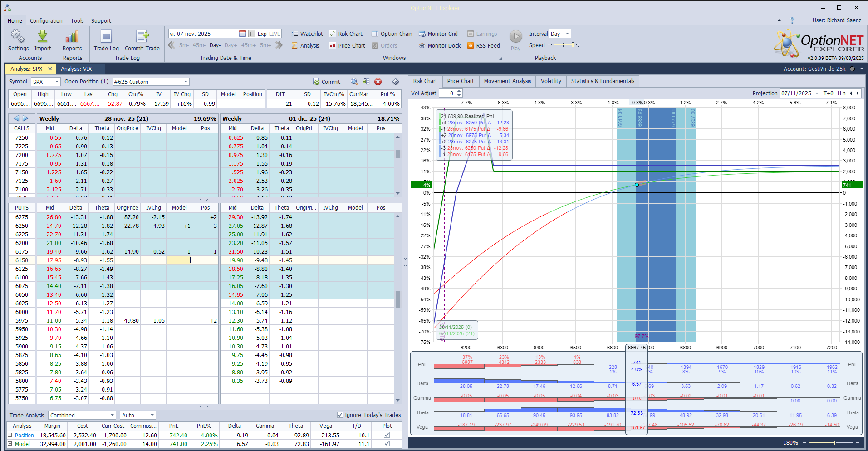Toggle the Position row Plot checkbox

pyautogui.click(x=387, y=435)
